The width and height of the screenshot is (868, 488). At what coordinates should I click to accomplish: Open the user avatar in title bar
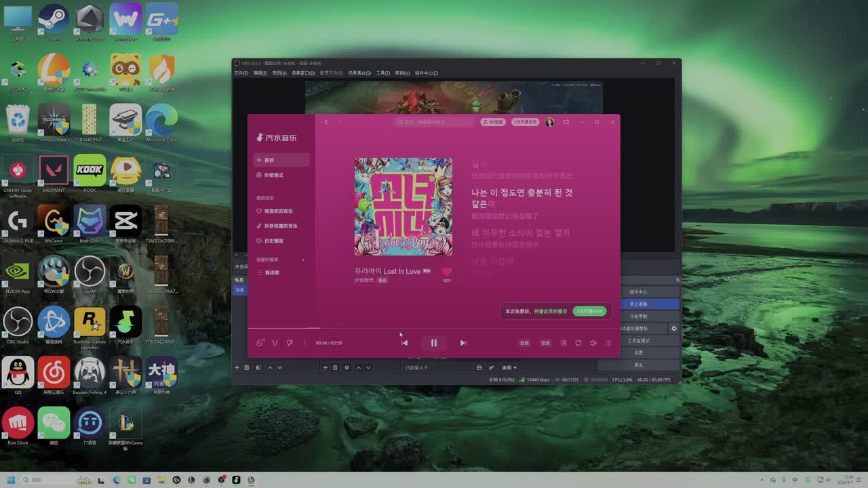(x=549, y=122)
